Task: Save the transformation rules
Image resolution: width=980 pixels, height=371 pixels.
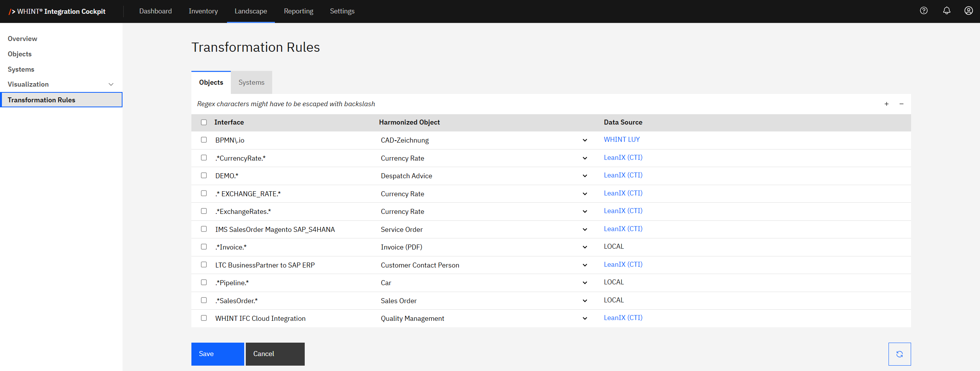Action: click(217, 354)
